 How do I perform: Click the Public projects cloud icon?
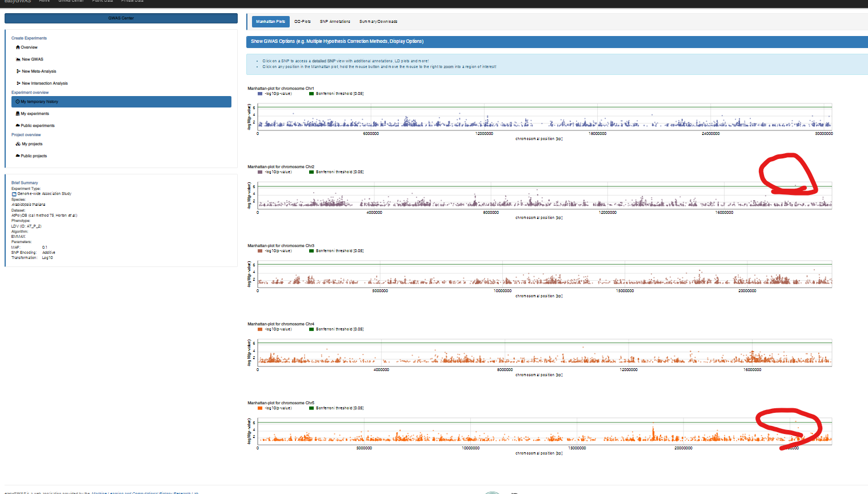pos(18,156)
